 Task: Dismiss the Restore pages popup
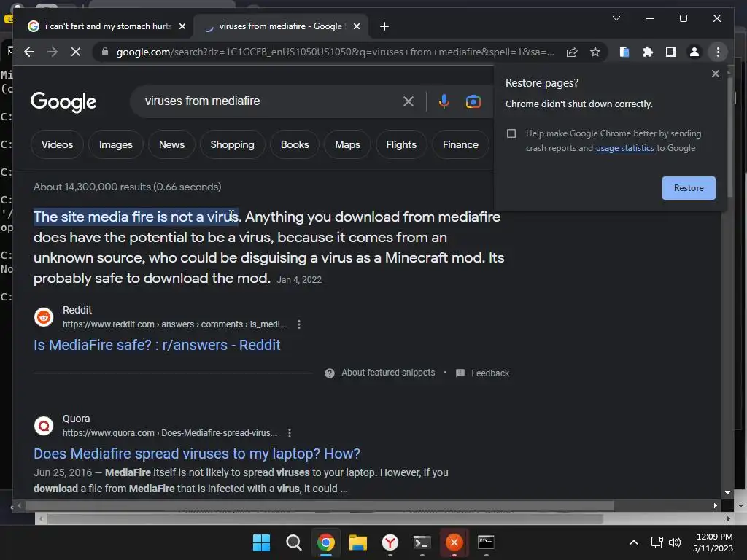[715, 74]
